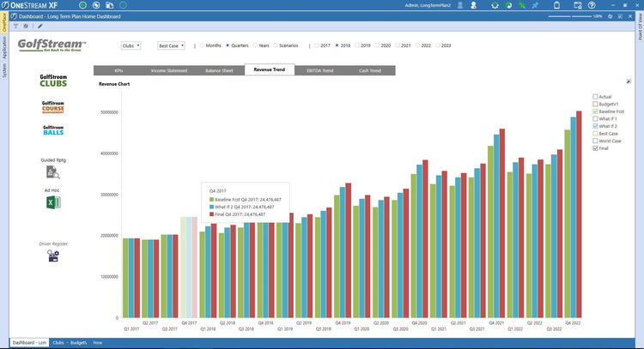Click the copy documents icon in title bar
This screenshot has width=644, height=349.
coord(109,5)
